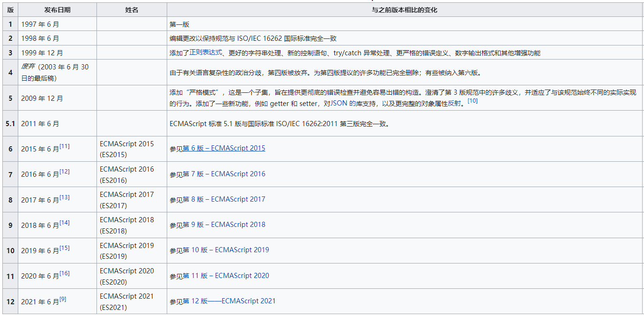Open reference [10] footnote
The width and height of the screenshot is (644, 316).
point(473,101)
